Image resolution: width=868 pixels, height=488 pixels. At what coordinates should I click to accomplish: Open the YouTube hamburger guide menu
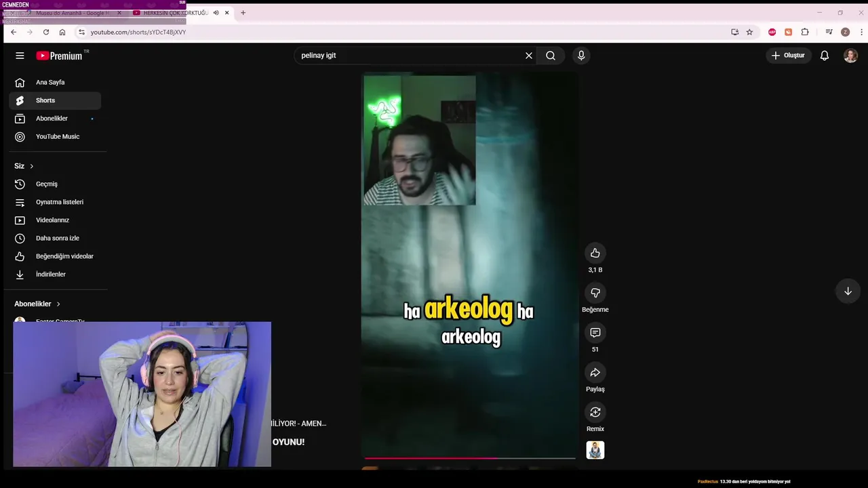coord(20,56)
